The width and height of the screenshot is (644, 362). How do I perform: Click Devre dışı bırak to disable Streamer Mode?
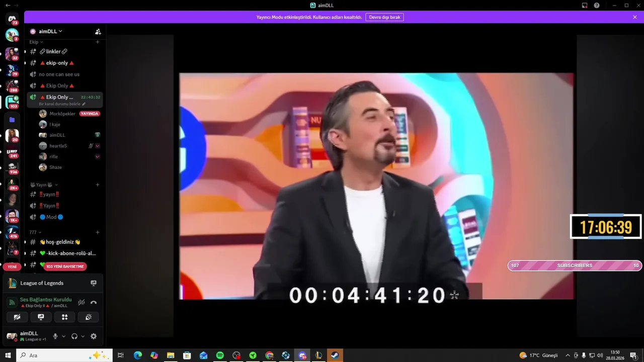384,17
